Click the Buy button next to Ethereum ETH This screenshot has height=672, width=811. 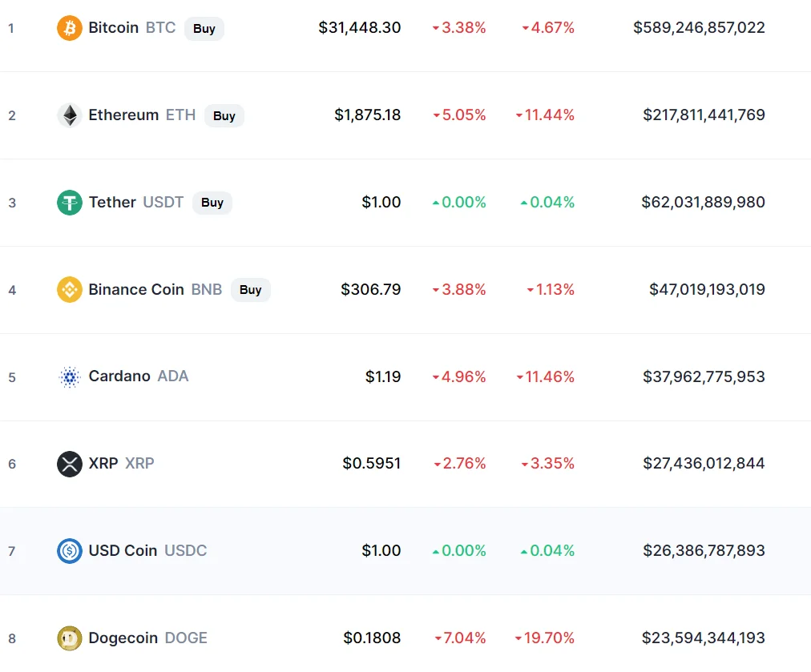point(224,116)
